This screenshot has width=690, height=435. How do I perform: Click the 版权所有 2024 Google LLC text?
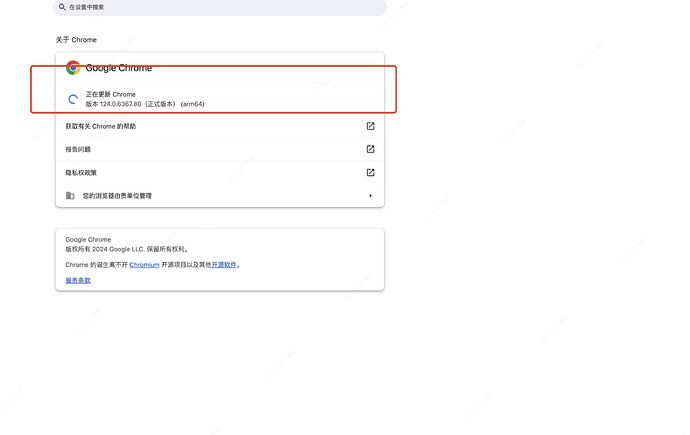coord(126,249)
